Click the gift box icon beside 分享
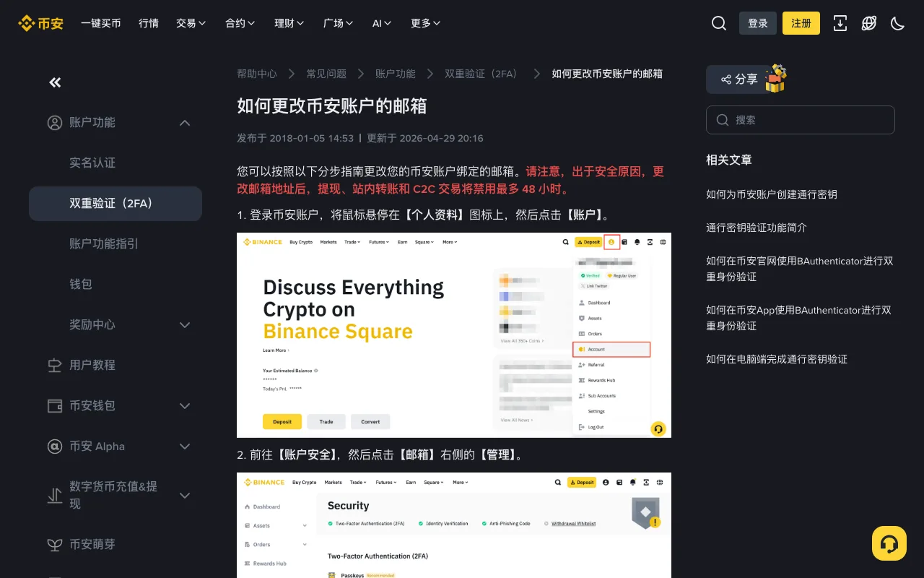The width and height of the screenshot is (924, 578). (775, 78)
